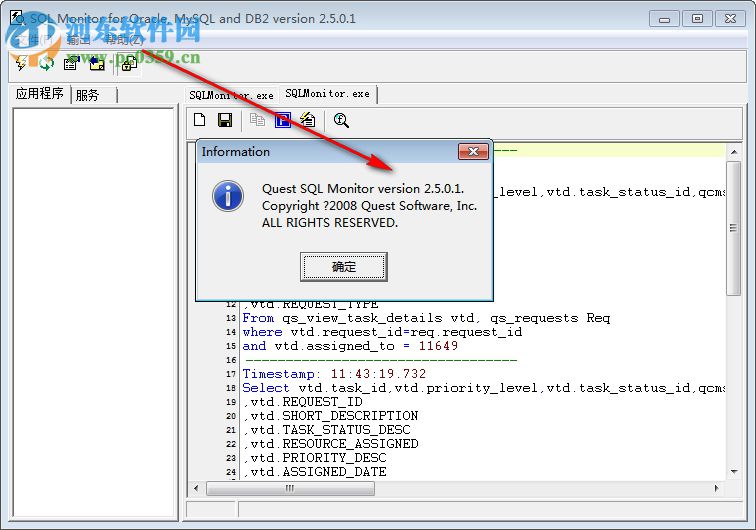The width and height of the screenshot is (756, 530).
Task: Click the horizontal scrollbar thumb
Action: coord(290,489)
